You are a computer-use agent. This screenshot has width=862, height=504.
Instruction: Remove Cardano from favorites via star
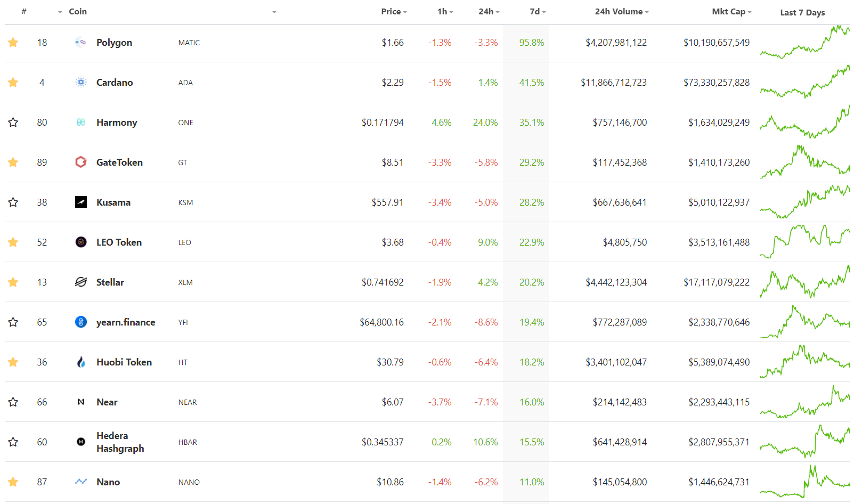(13, 82)
